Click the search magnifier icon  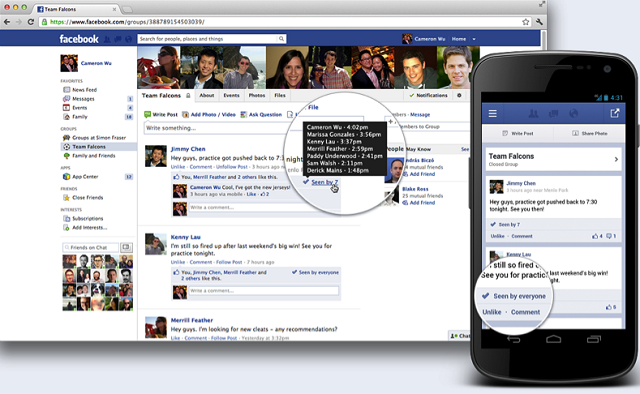pyautogui.click(x=281, y=39)
